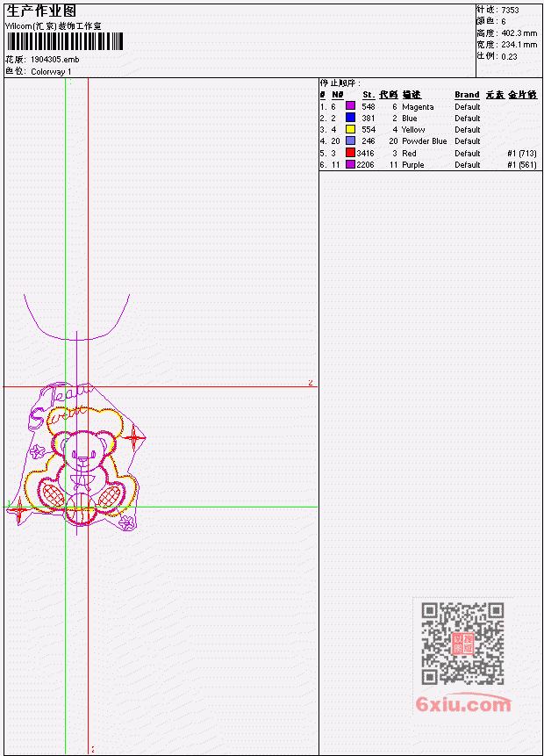
Task: Click the Yellow description text
Action: tap(413, 130)
